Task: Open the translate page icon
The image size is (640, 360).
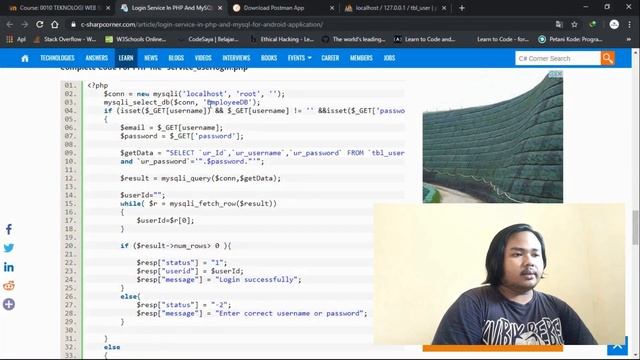Action: [x=559, y=24]
